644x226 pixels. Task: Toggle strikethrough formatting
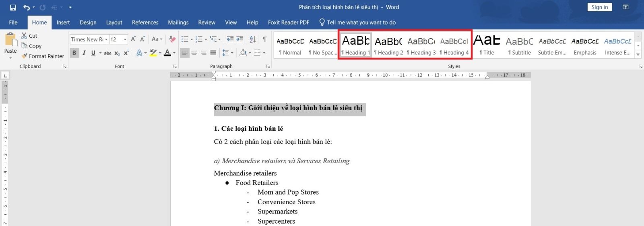(107, 53)
